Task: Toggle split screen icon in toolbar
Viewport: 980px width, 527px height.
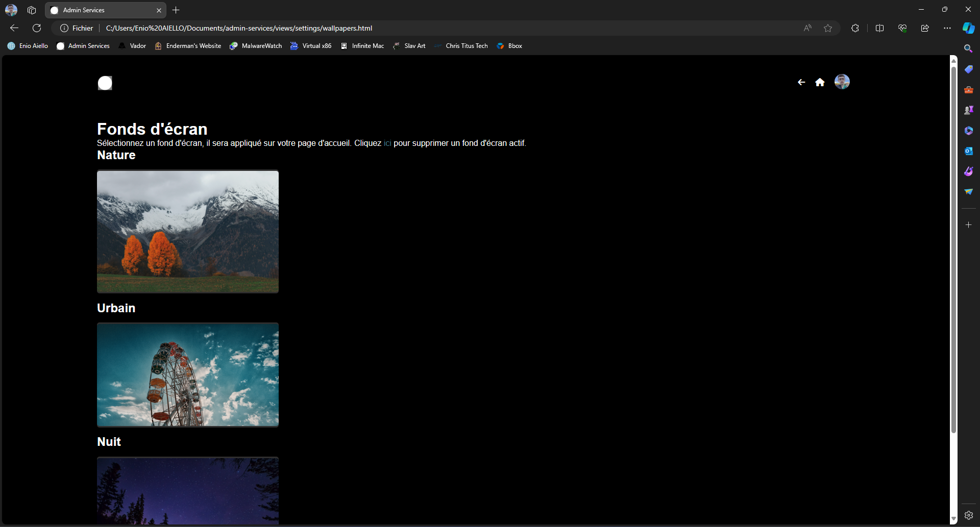Action: (x=879, y=28)
